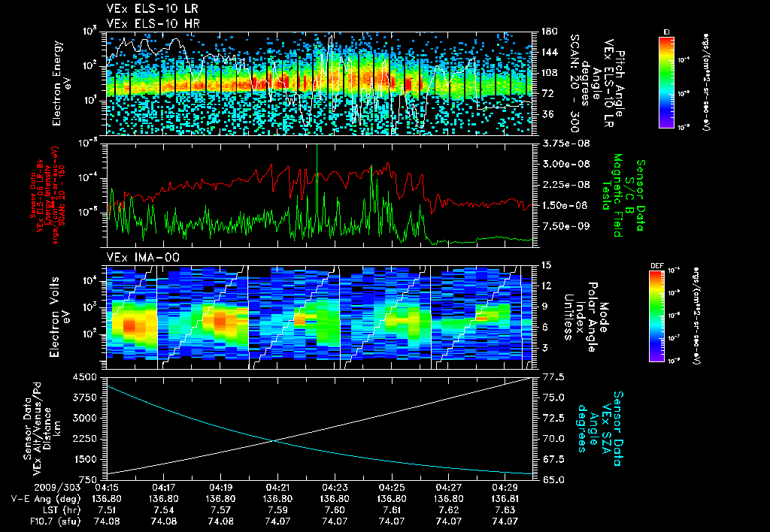Image resolution: width=770 pixels, height=532 pixels.
Task: Click the '04:27' time tick label
Action: click(x=449, y=488)
